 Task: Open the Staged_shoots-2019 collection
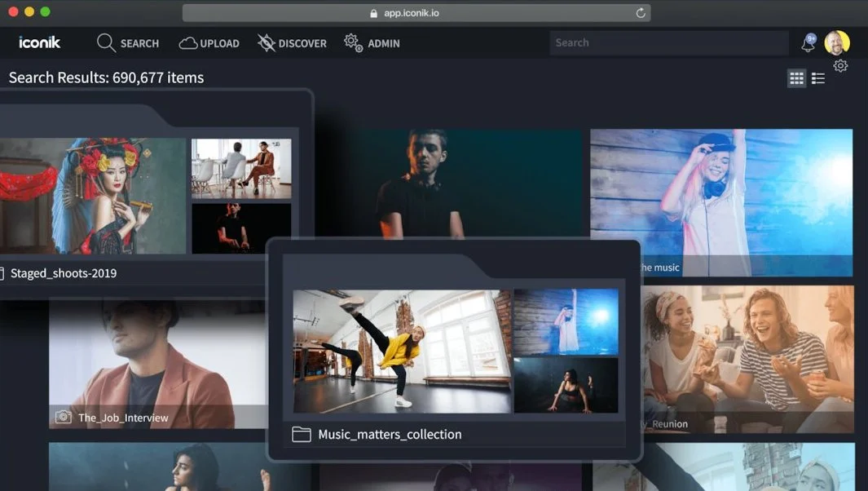pyautogui.click(x=64, y=273)
